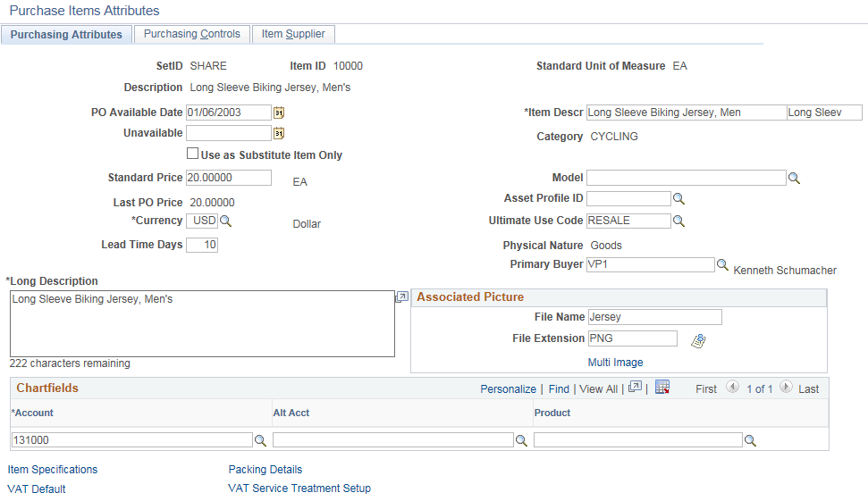Viewport: 868px width, 501px height.
Task: Open VAT Default link
Action: click(x=37, y=488)
